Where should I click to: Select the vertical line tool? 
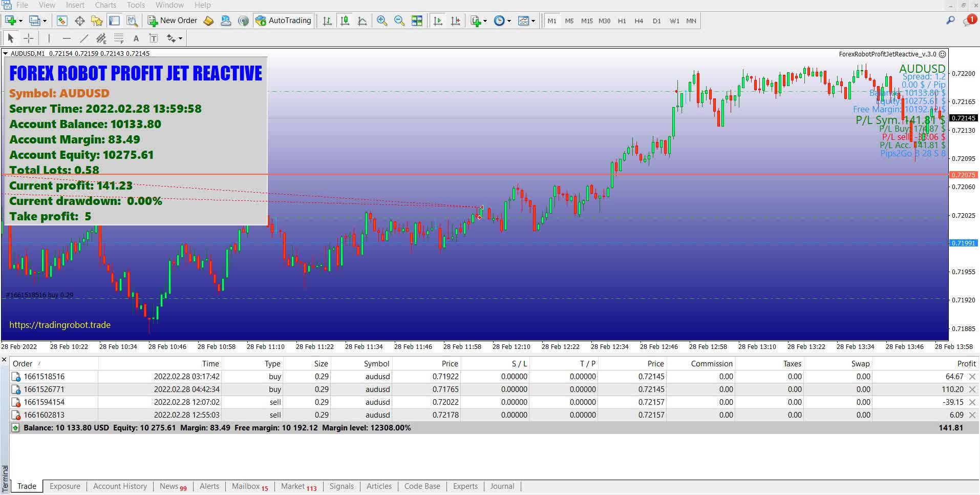point(49,38)
